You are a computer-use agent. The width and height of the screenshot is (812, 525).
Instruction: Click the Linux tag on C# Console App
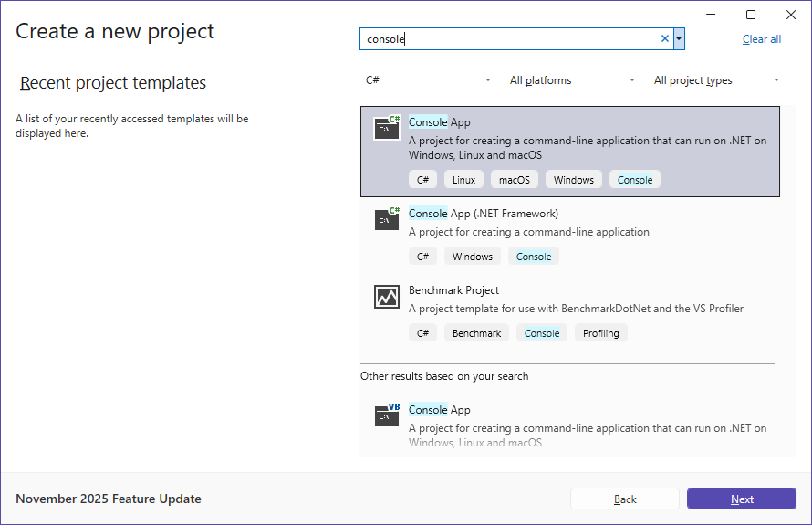pyautogui.click(x=463, y=180)
